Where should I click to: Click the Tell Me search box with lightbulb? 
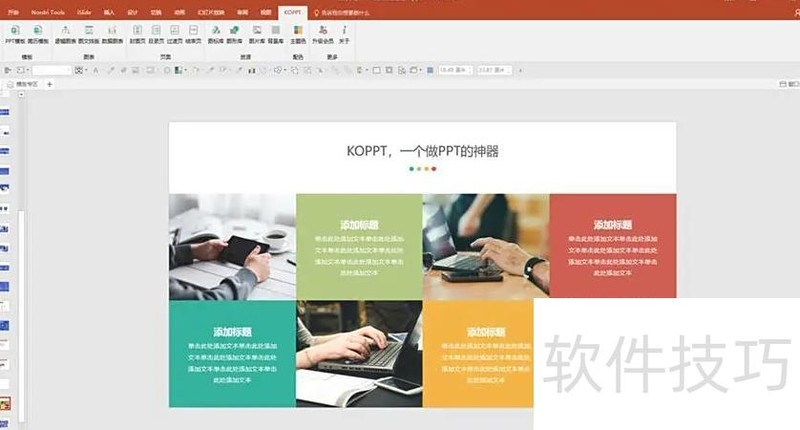pyautogui.click(x=342, y=13)
